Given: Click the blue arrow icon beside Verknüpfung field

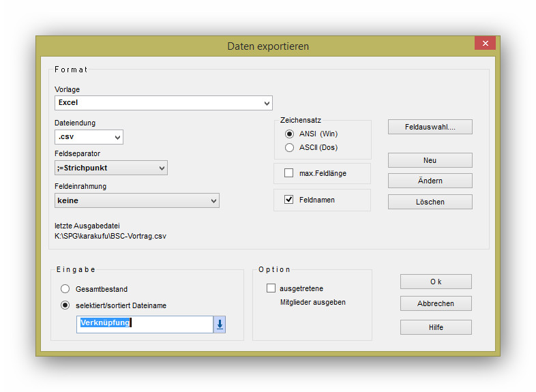Looking at the screenshot, I should click(220, 325).
